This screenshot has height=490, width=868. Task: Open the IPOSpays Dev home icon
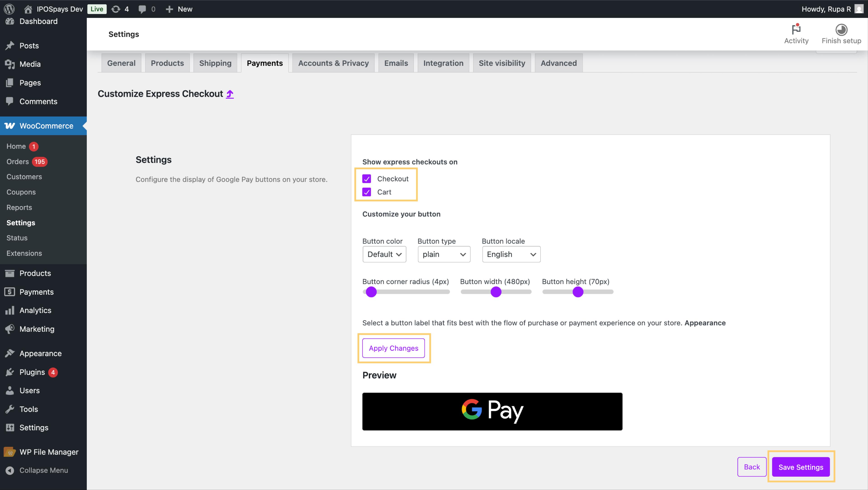28,9
